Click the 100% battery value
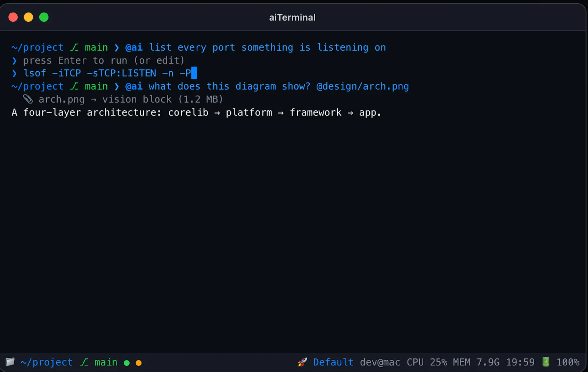 coord(568,362)
